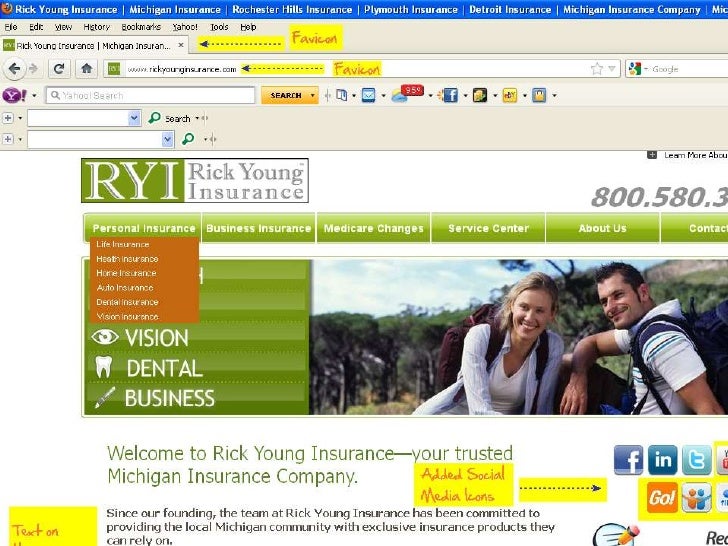This screenshot has width=728, height=546.
Task: Expand the dropdown arrow after the shopping bag icon
Action: coord(554,96)
